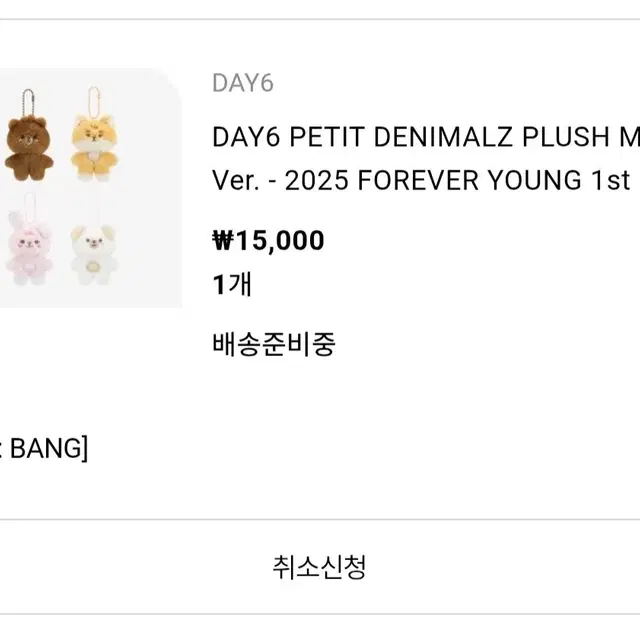Click the BANG] option text

pos(45,449)
